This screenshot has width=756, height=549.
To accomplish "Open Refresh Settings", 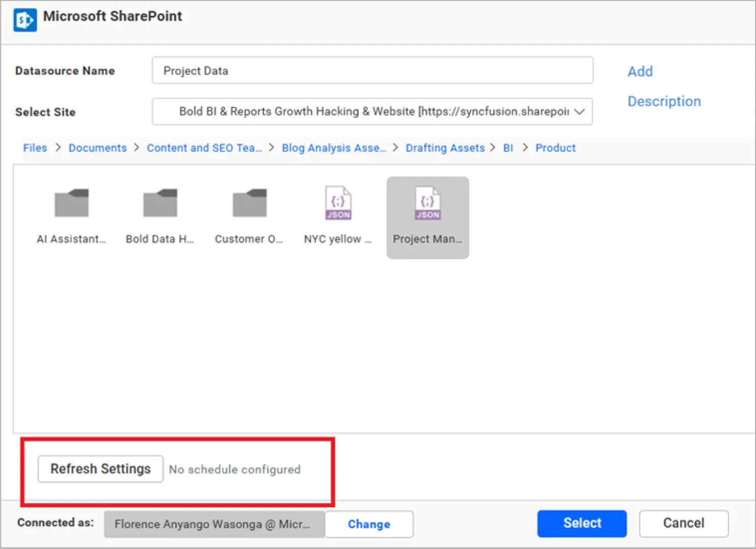I will [100, 469].
